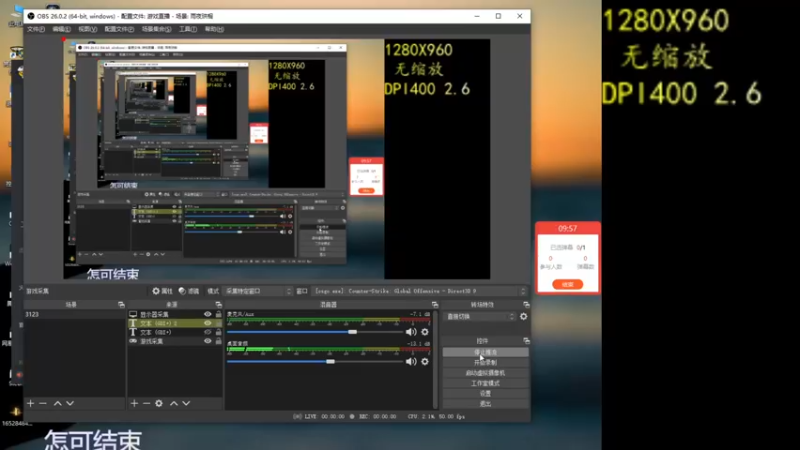Image resolution: width=800 pixels, height=450 pixels.
Task: Move selected source up in list
Action: tap(174, 404)
